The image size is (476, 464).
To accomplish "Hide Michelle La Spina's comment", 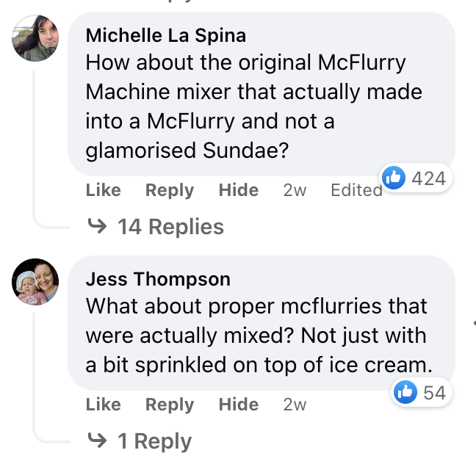I will coord(239,190).
